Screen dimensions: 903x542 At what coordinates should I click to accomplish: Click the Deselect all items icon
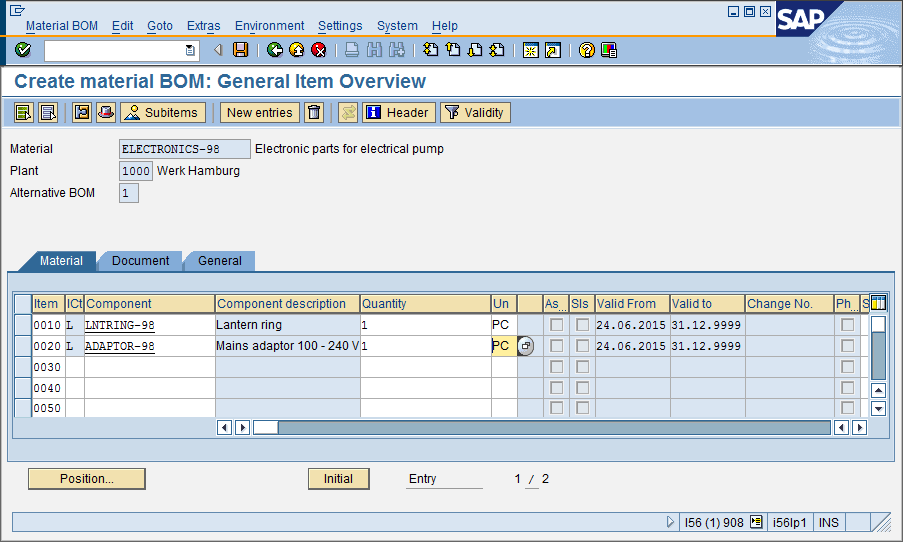(48, 112)
